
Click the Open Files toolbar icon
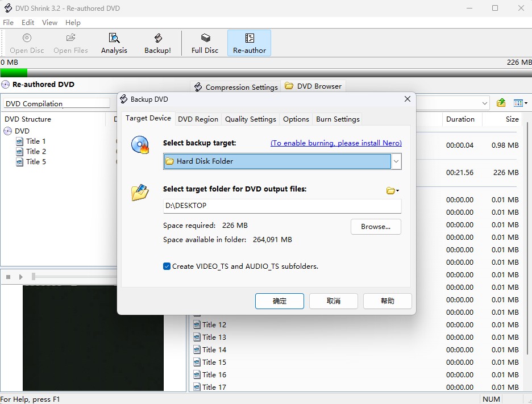[x=70, y=43]
